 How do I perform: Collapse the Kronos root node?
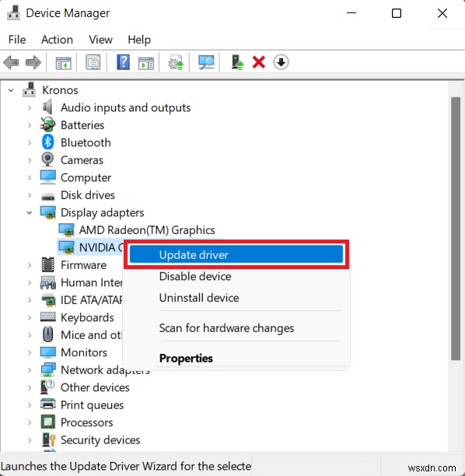coord(11,90)
